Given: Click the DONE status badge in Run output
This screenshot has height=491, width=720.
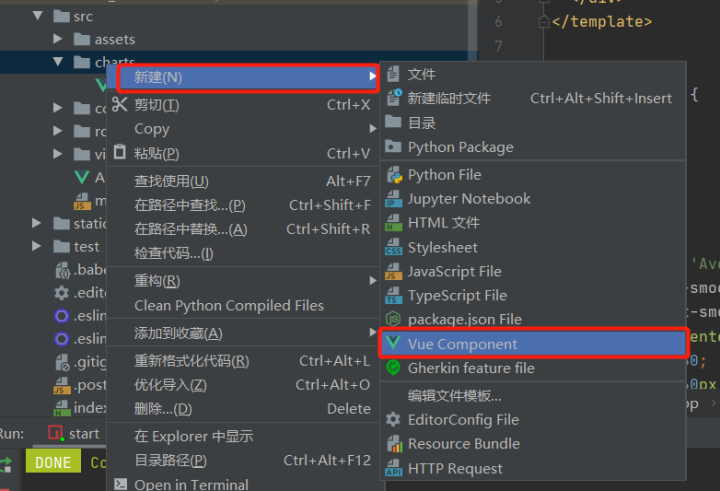Looking at the screenshot, I should tap(53, 462).
